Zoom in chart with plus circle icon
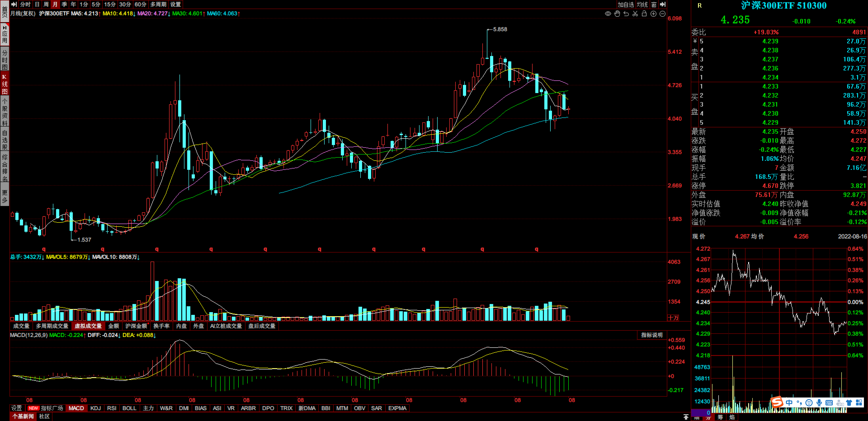This screenshot has height=421, width=868. point(653,14)
